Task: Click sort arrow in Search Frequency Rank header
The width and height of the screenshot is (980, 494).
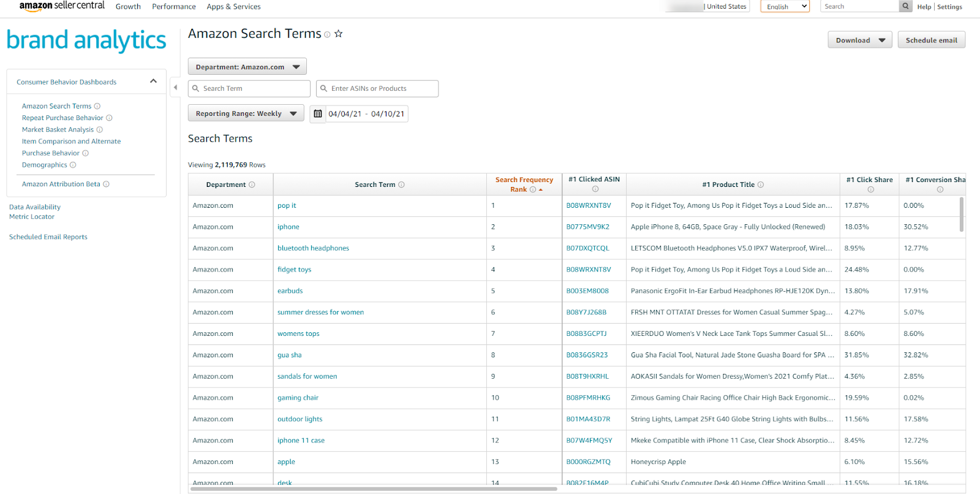Action: coord(541,190)
